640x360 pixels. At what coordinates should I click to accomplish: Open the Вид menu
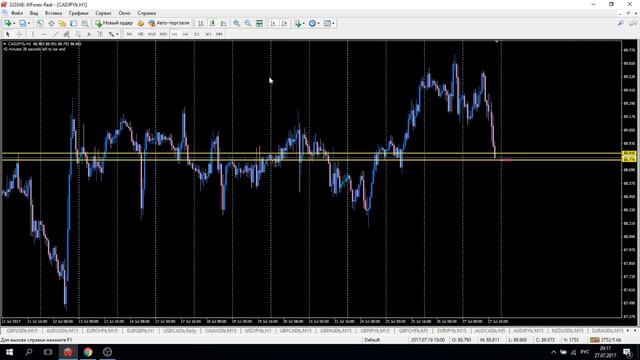tap(34, 13)
